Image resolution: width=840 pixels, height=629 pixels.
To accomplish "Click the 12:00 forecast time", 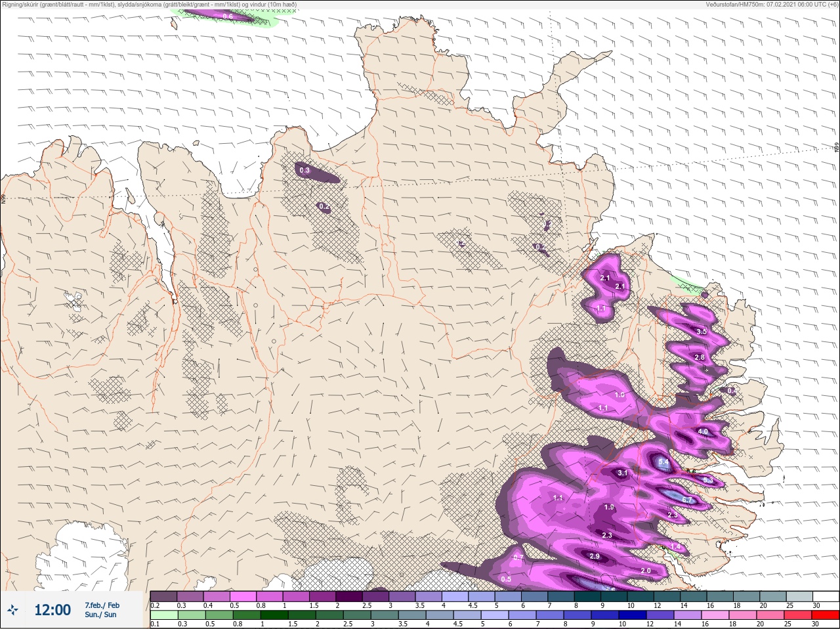I will 52,610.
